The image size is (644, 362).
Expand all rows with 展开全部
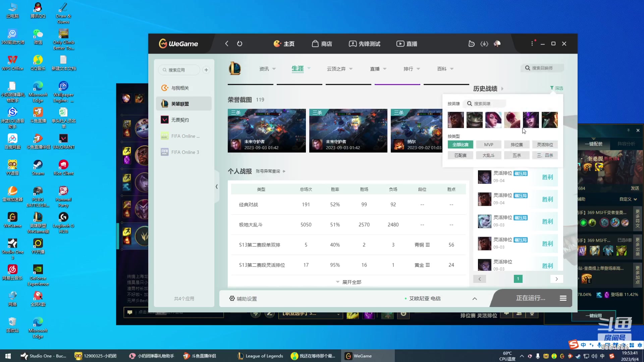click(348, 282)
